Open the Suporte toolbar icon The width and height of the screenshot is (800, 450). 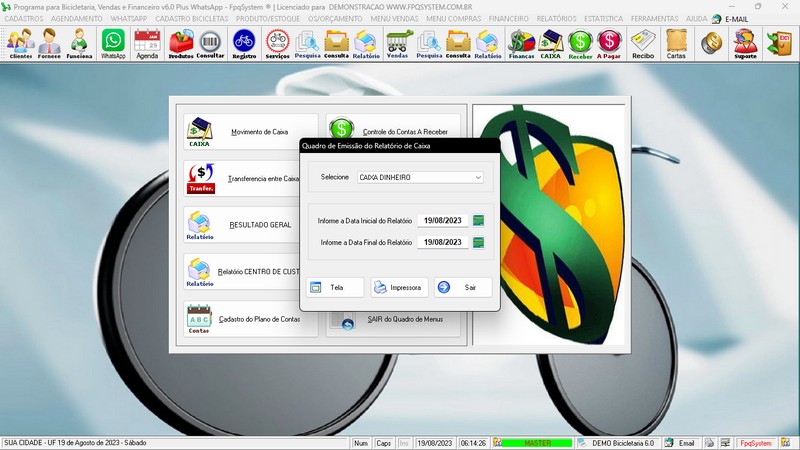(x=744, y=43)
